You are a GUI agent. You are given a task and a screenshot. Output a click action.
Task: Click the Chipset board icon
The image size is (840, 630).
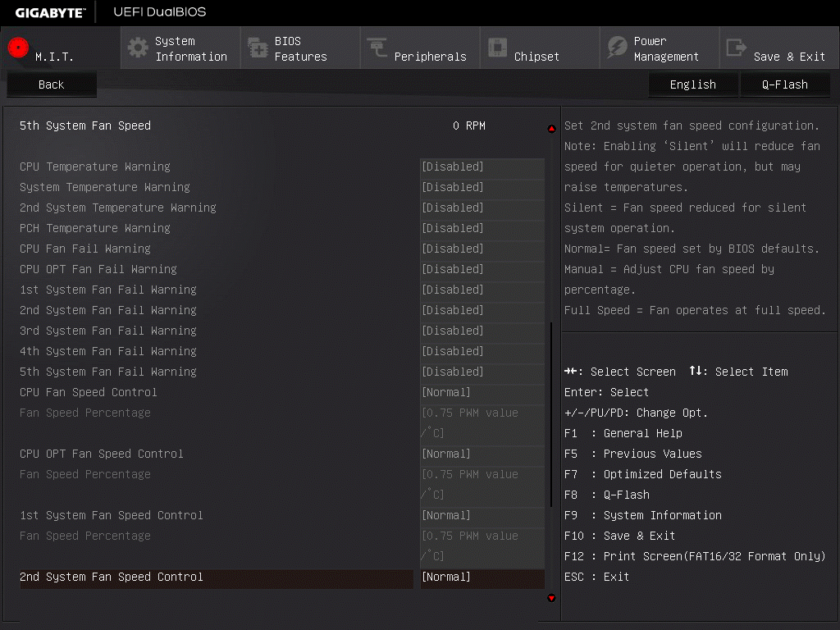497,48
